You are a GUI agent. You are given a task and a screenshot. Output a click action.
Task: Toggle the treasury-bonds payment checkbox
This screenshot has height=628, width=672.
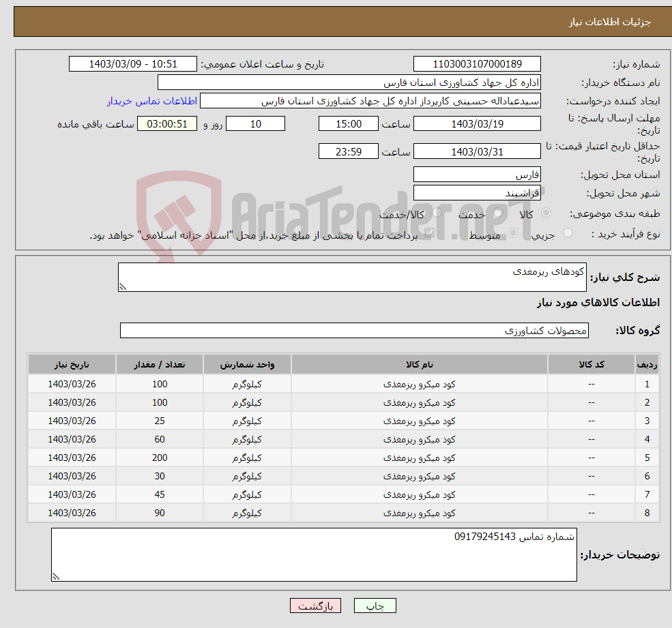428,233
